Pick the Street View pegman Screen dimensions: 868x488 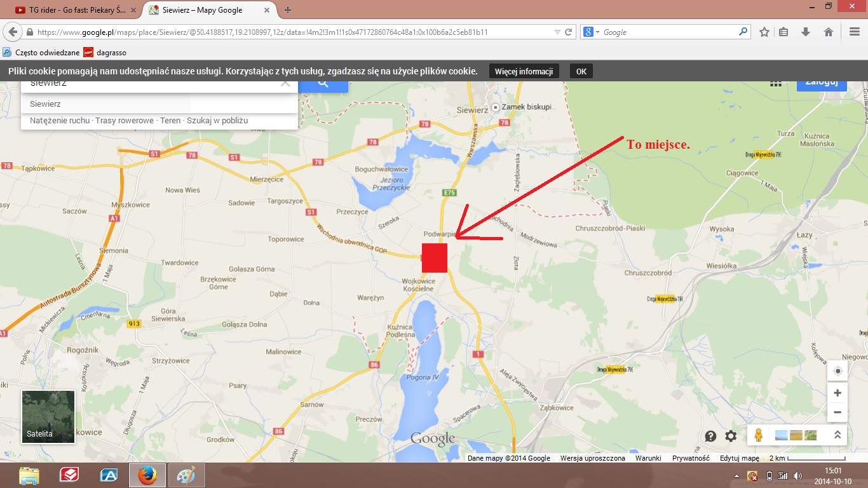pos(758,435)
